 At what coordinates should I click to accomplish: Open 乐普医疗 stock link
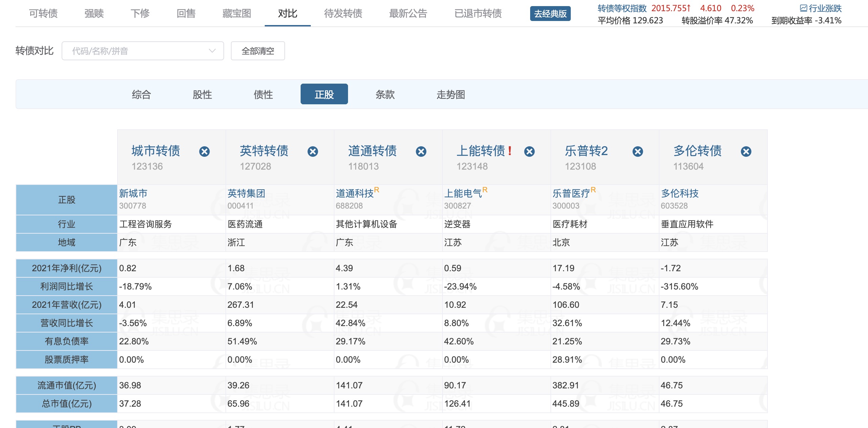click(x=571, y=193)
